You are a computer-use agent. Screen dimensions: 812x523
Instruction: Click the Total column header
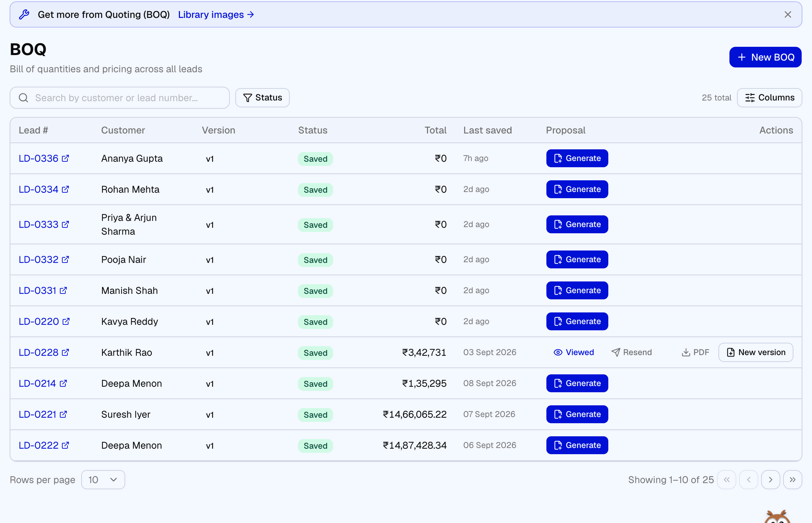435,130
